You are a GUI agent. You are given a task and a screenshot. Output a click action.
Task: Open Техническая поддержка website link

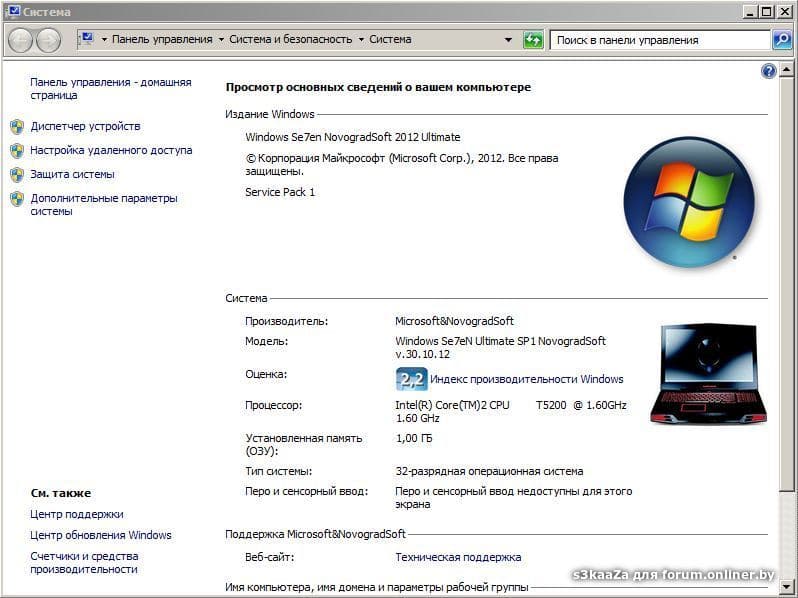click(x=458, y=557)
